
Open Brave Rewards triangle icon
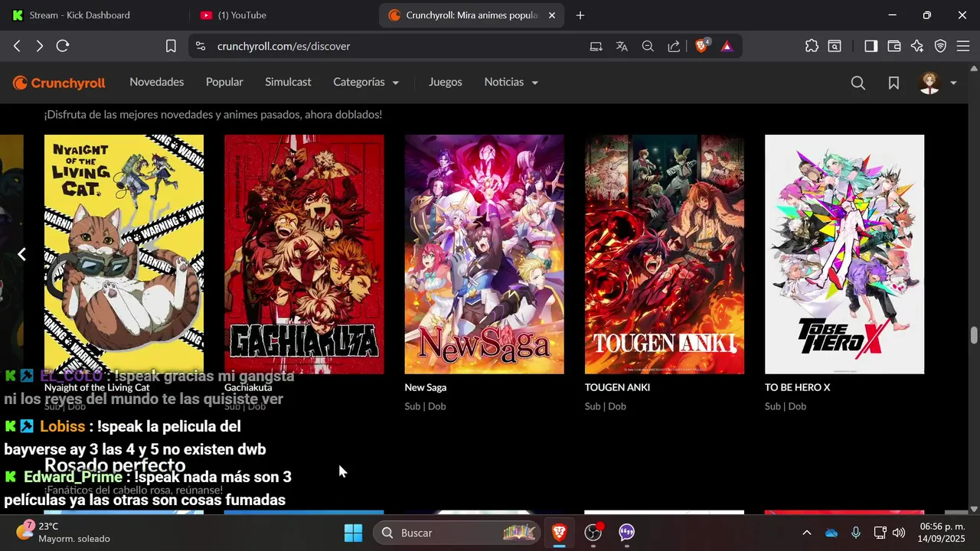pos(727,46)
